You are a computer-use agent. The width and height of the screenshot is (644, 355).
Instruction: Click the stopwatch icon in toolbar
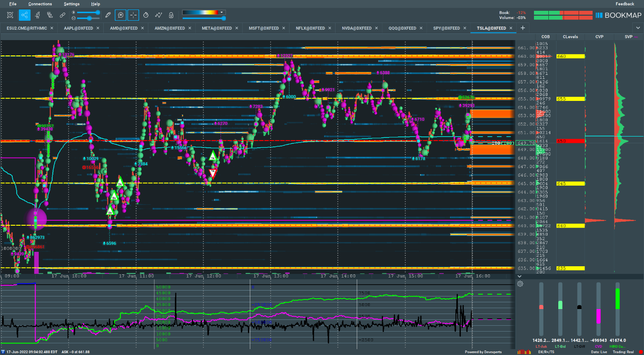pyautogui.click(x=146, y=15)
